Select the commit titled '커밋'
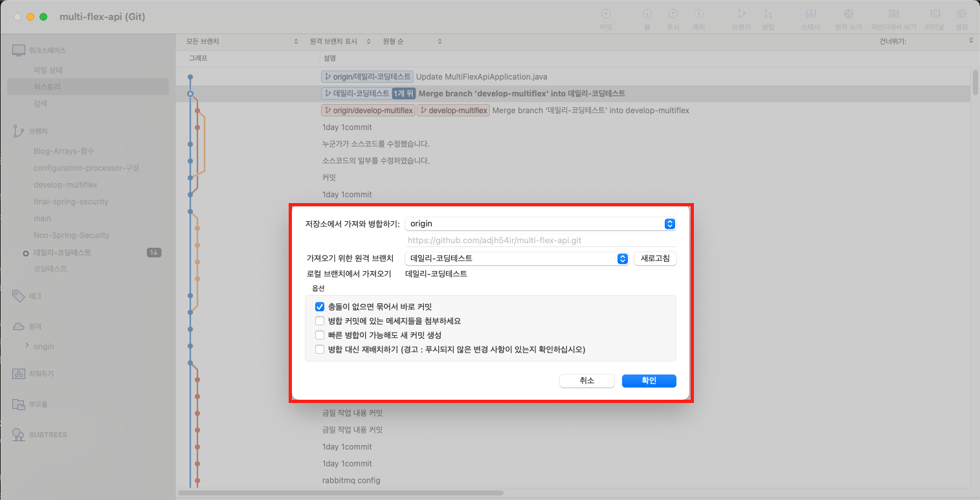980x500 pixels. [329, 177]
